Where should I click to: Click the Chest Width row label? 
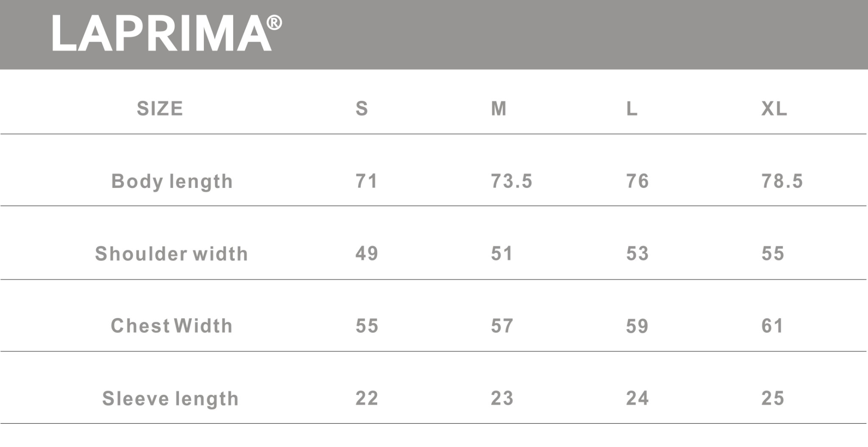click(172, 326)
